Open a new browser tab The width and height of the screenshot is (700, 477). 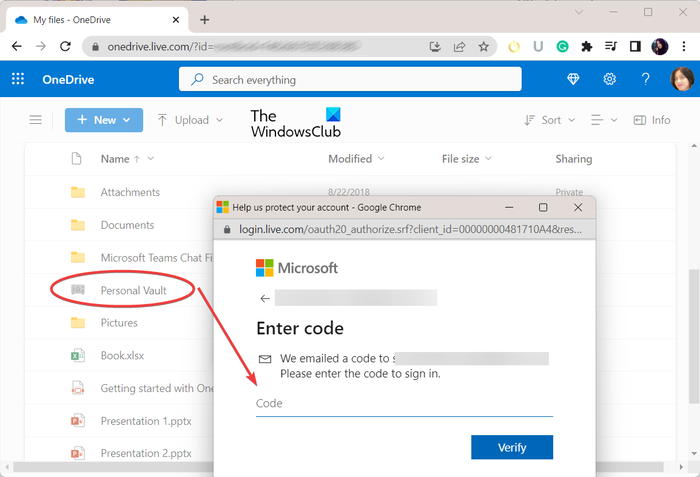click(x=204, y=20)
